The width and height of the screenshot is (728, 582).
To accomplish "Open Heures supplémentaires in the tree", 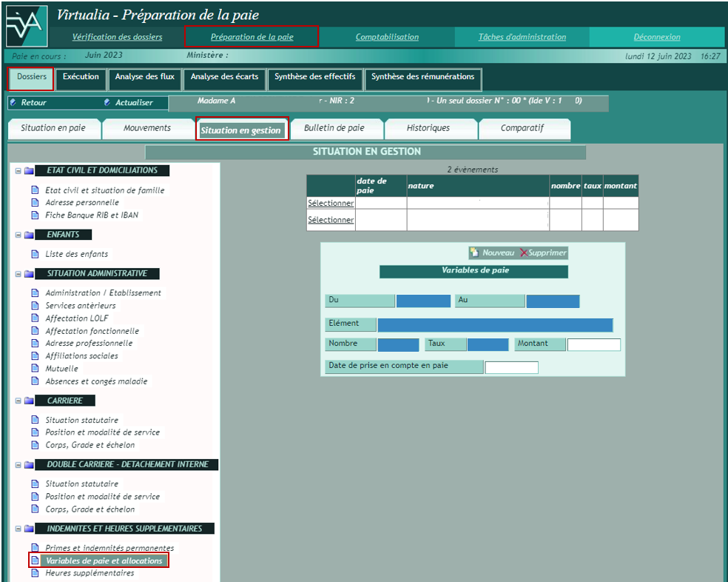I will tap(90, 573).
